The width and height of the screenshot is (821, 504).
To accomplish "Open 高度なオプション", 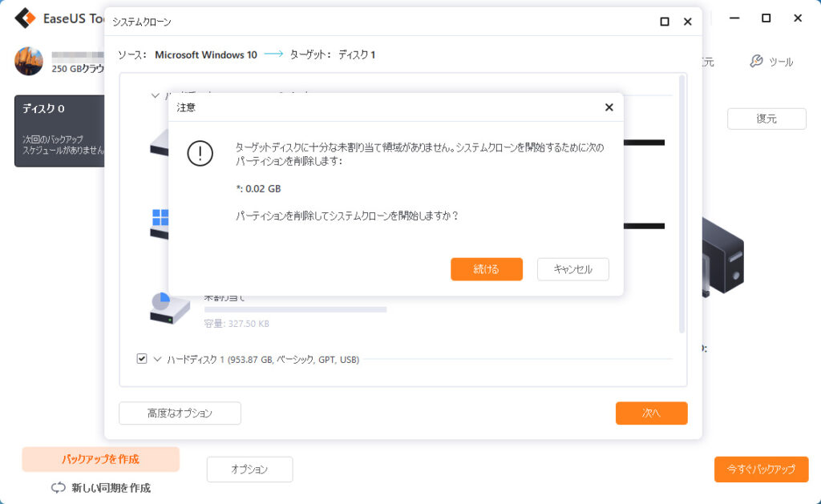I will 180,413.
